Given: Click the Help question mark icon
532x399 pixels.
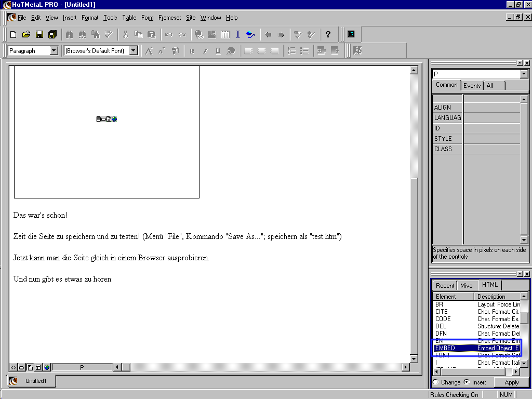Looking at the screenshot, I should (x=328, y=35).
